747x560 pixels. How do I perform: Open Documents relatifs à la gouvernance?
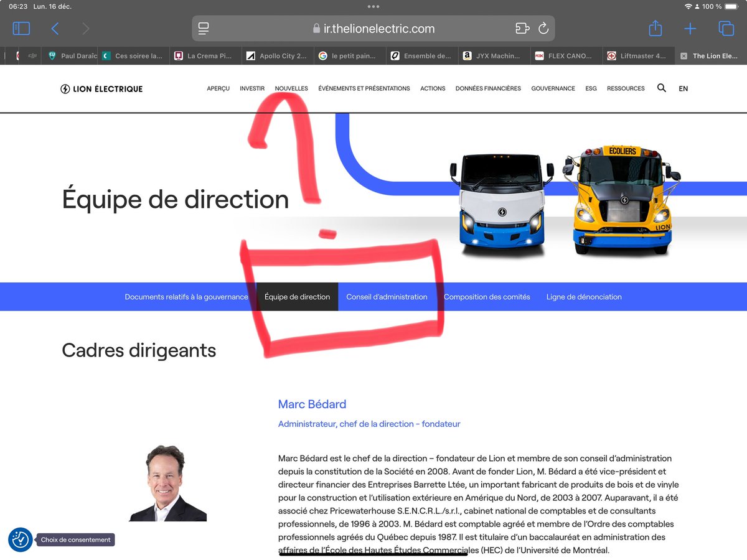186,297
